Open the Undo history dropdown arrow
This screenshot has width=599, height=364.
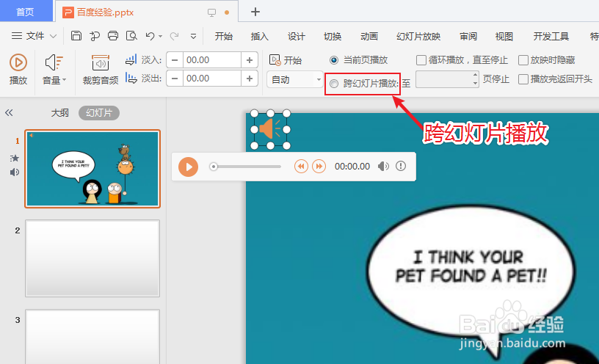161,36
